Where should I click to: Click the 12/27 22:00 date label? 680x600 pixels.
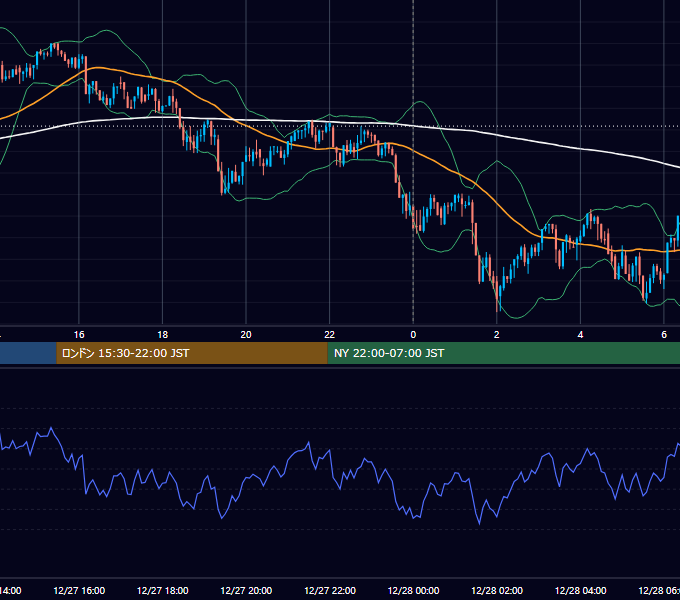(330, 591)
